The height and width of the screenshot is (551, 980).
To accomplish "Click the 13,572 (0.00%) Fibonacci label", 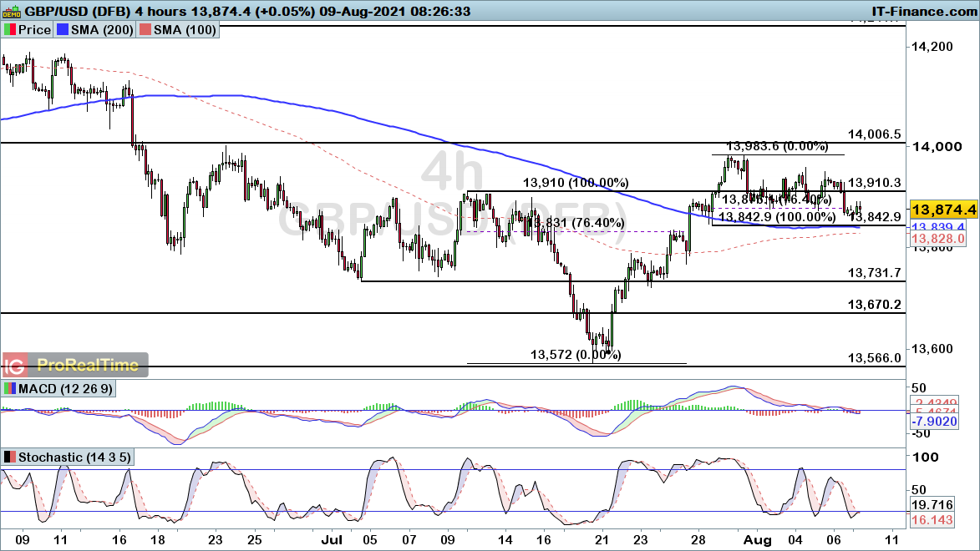I will (x=576, y=355).
